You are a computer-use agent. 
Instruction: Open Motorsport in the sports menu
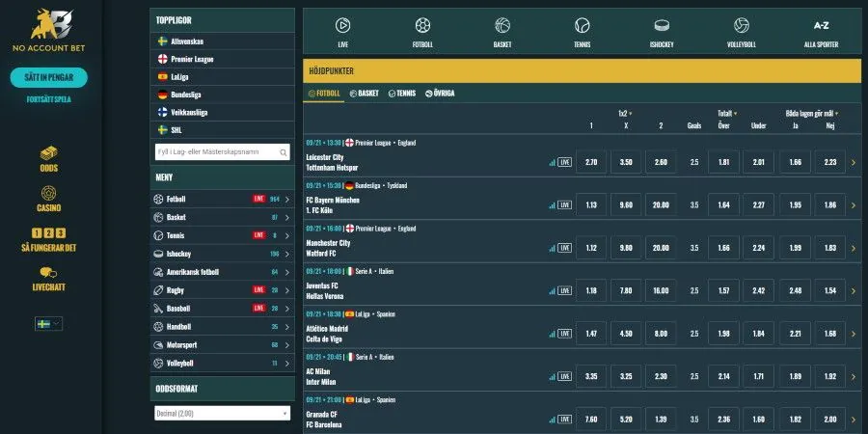coord(222,345)
